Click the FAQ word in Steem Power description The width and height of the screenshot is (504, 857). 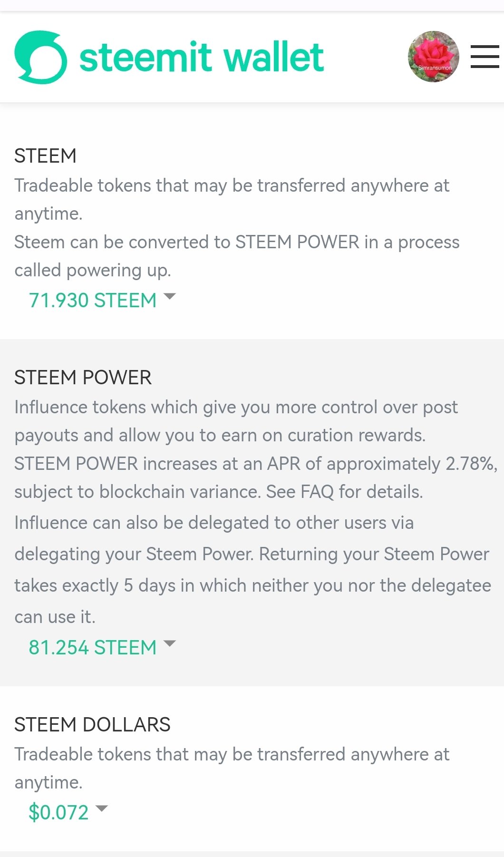tap(317, 492)
